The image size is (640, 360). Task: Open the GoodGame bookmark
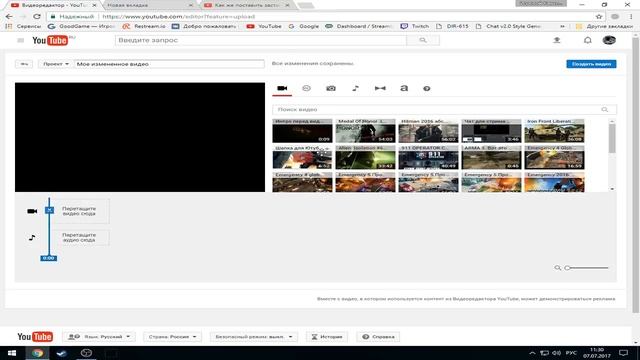click(82, 26)
